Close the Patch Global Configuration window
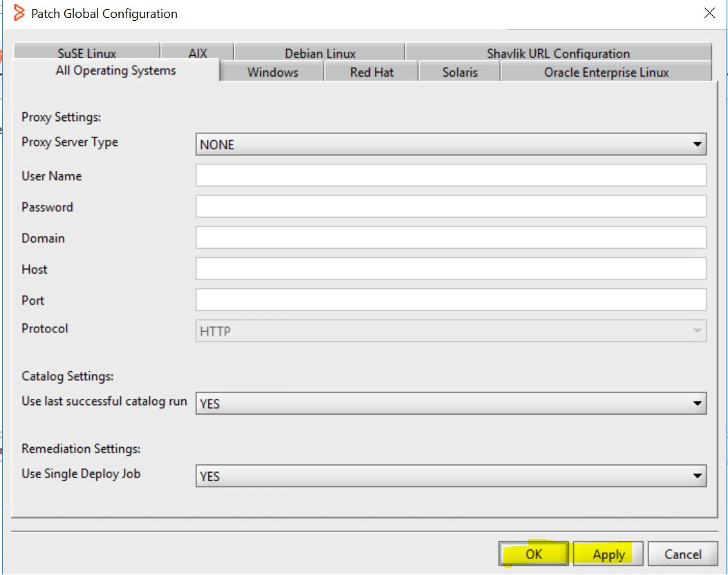 [x=709, y=13]
